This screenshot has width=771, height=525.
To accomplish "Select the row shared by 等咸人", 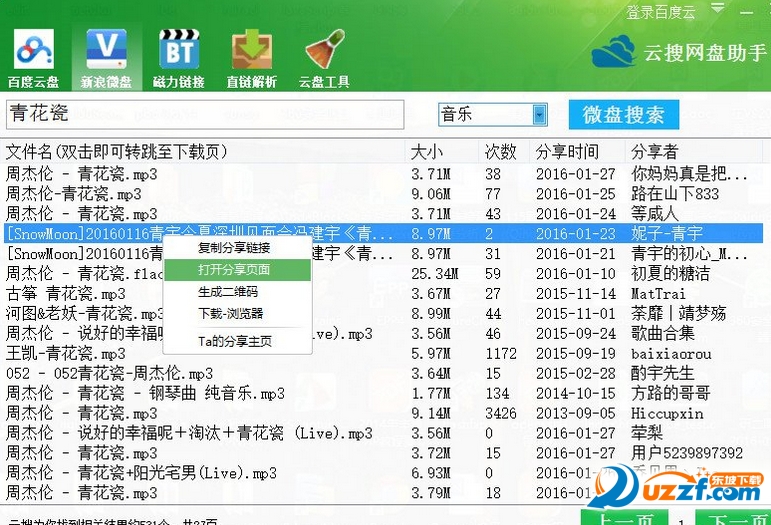I will pyautogui.click(x=384, y=214).
